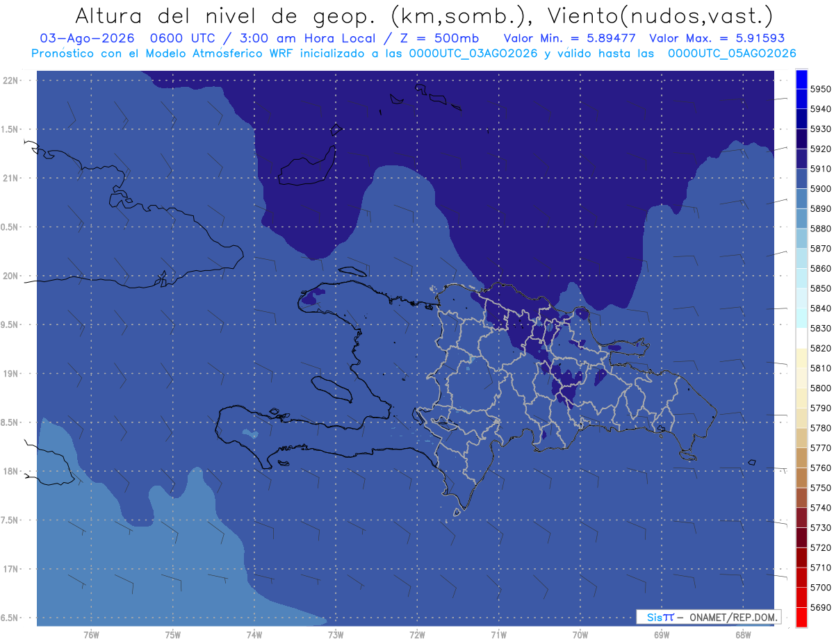Click the '72W' longitude axis label
Screen dimensions: 834x644
[x=418, y=635]
